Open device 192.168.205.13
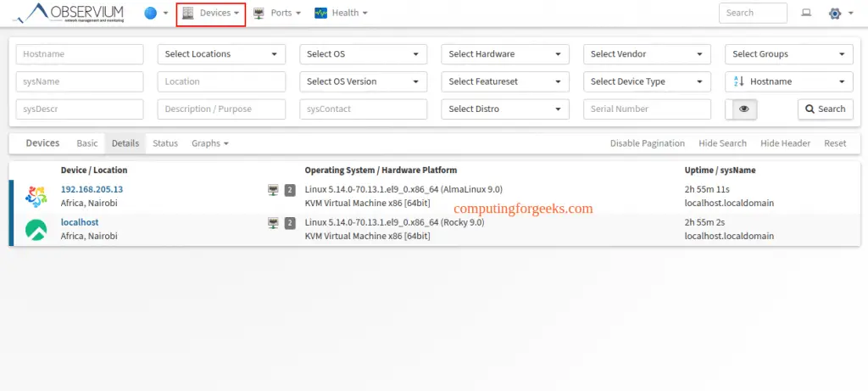Image resolution: width=868 pixels, height=391 pixels. pyautogui.click(x=92, y=189)
